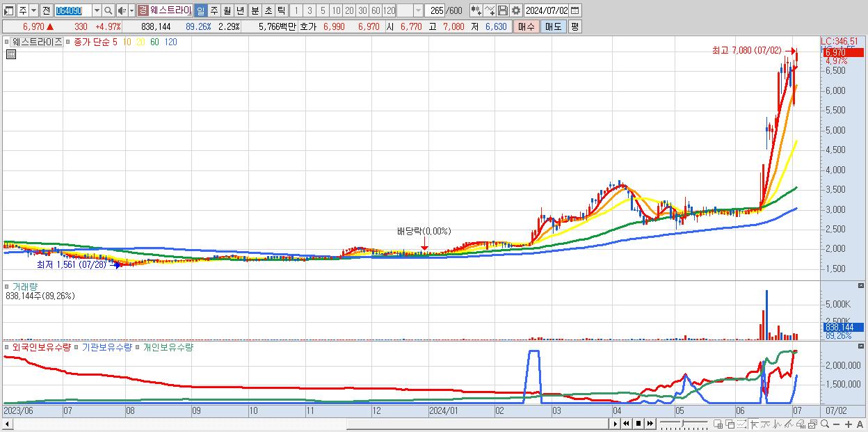Screen dimensions: 868x432
Task: Click the plus zoom-in icon
Action: (x=849, y=424)
